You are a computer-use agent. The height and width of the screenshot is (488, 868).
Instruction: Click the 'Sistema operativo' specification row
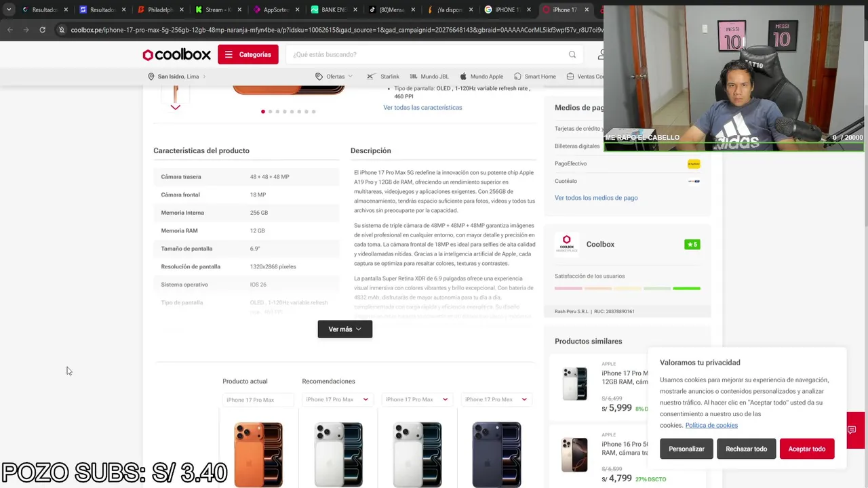click(x=246, y=285)
